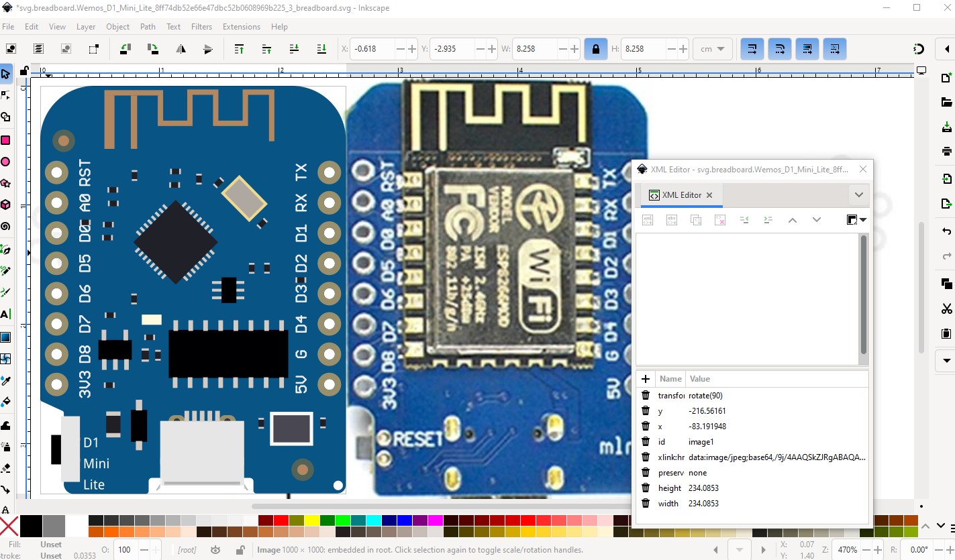This screenshot has height=560, width=955.
Task: Pick the yellow swatch in the palette
Action: click(312, 520)
